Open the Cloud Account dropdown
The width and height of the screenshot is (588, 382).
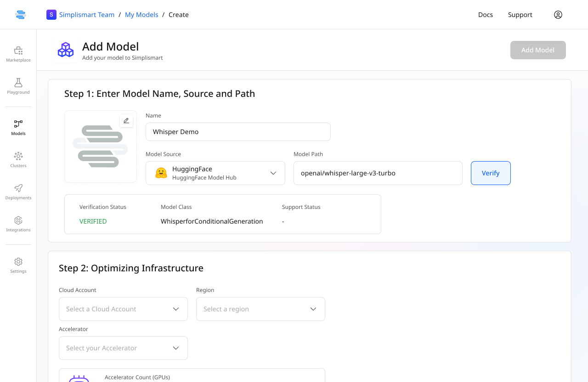tap(123, 309)
